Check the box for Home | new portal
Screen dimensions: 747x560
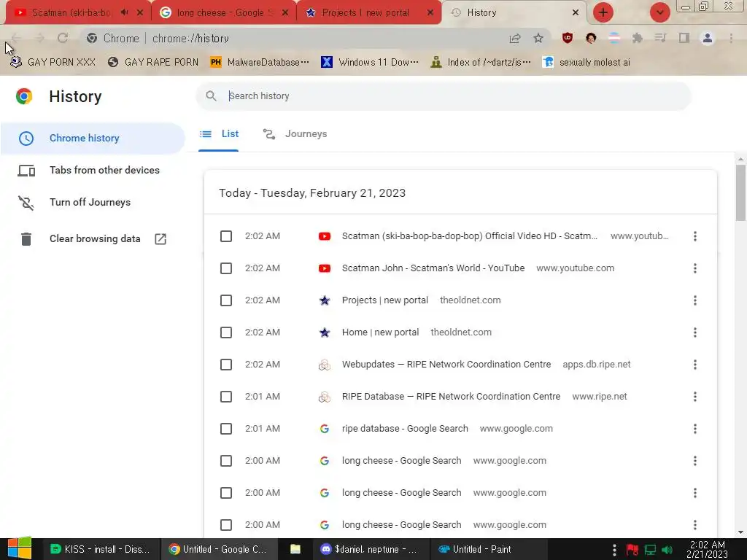[x=226, y=332]
